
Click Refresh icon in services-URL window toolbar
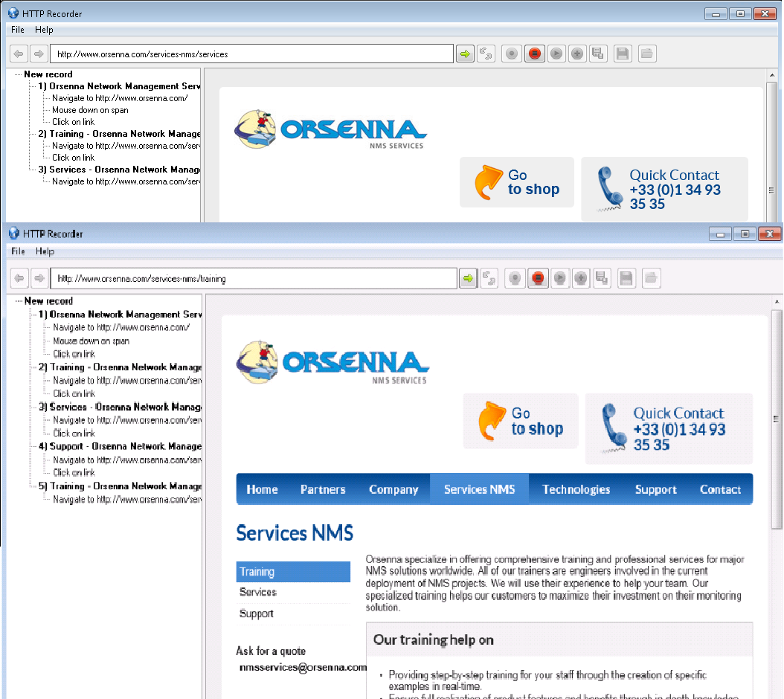point(486,54)
